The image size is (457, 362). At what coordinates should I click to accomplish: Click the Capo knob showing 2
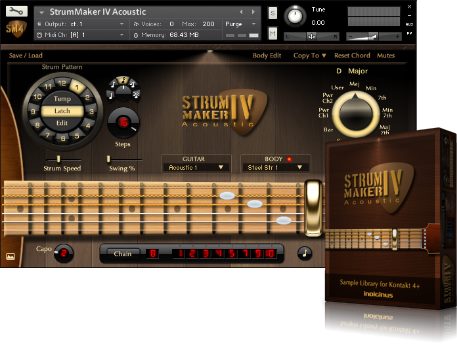click(64, 253)
